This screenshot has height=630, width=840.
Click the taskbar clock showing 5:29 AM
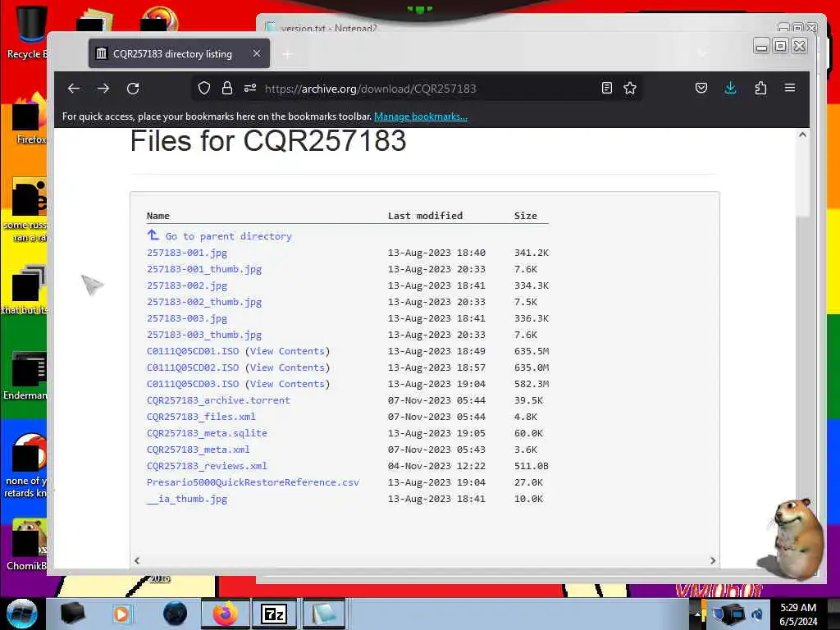coord(798,614)
